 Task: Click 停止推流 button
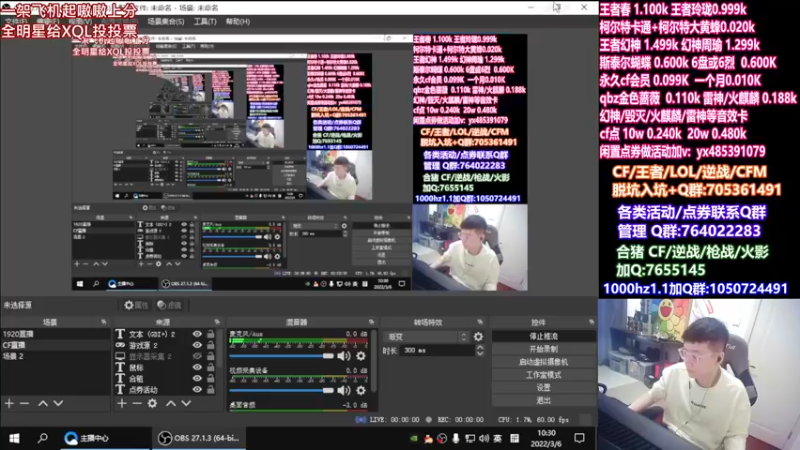point(543,337)
